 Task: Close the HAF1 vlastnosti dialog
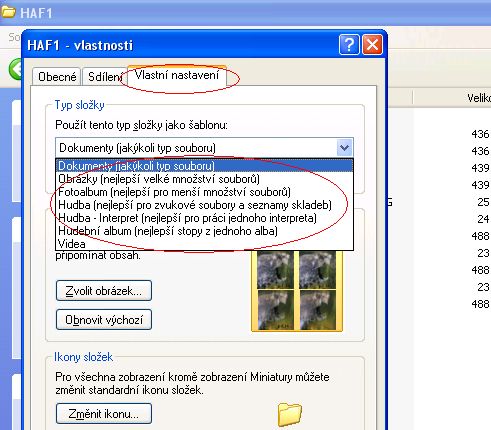tap(372, 44)
